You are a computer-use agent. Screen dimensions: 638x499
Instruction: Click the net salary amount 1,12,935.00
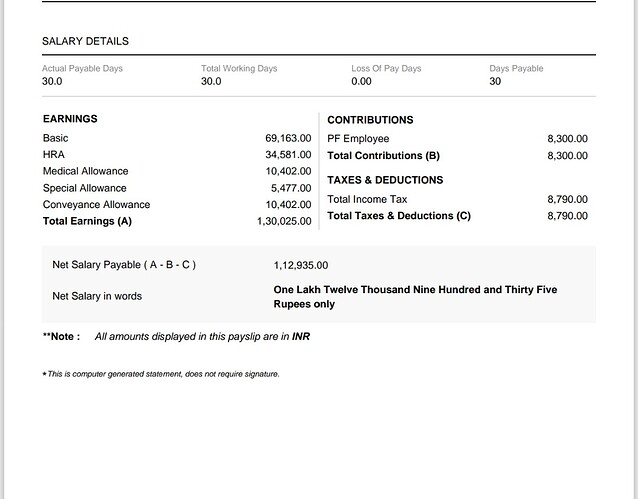click(x=301, y=265)
